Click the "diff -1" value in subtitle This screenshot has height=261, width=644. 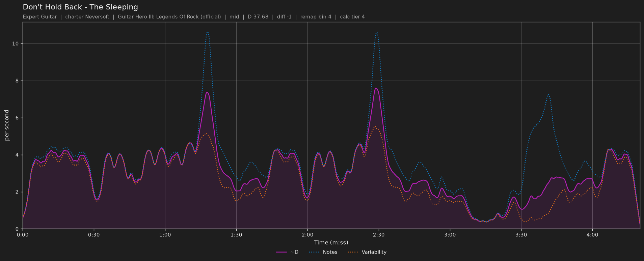tap(284, 17)
